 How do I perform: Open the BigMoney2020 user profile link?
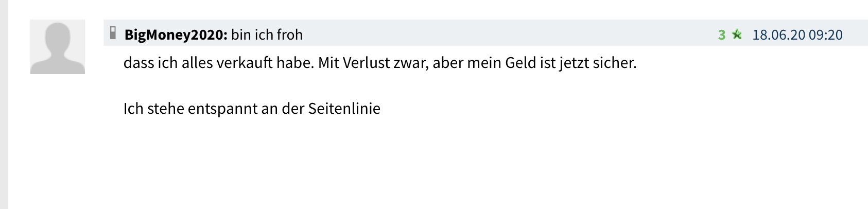[x=176, y=35]
